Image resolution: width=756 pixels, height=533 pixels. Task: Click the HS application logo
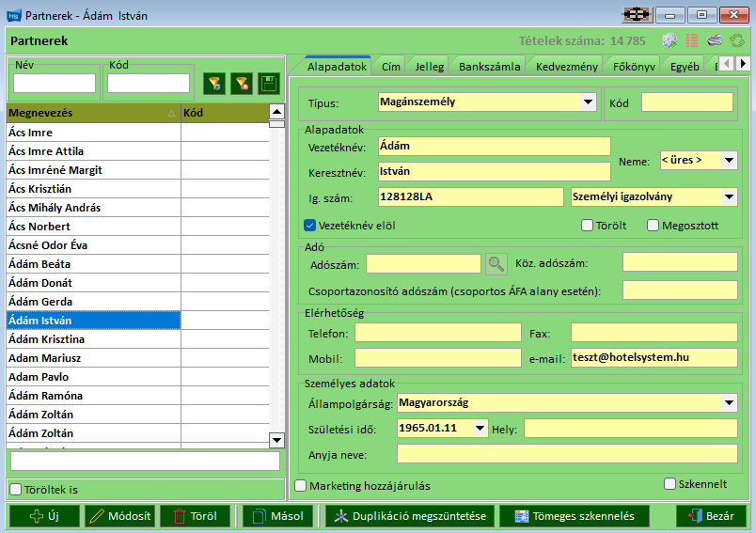click(x=13, y=15)
